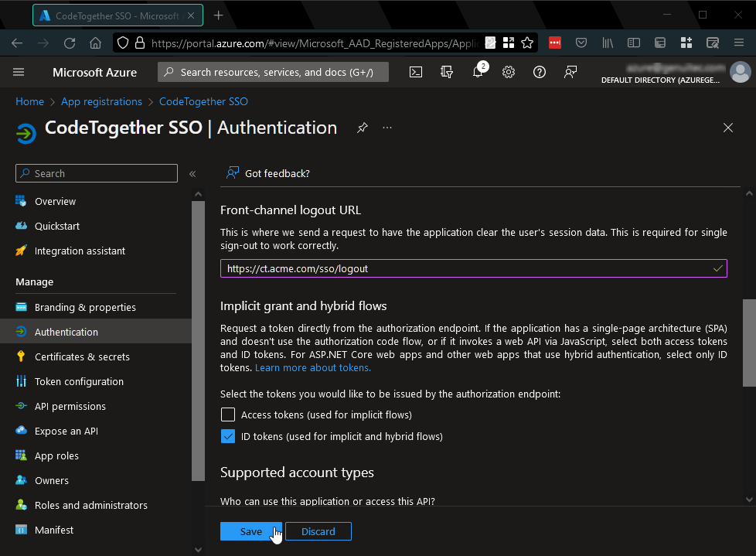Viewport: 756px width, 556px height.
Task: Open the Azure Cloud Shell terminal
Action: click(x=416, y=71)
